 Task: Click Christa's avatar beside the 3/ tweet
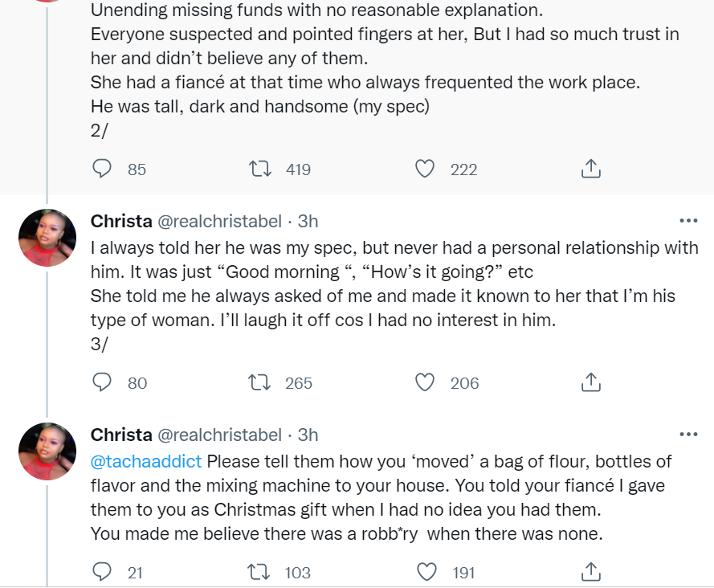coord(47,238)
